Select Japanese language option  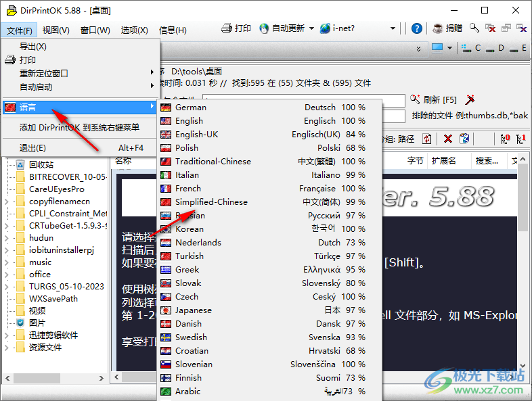(193, 310)
